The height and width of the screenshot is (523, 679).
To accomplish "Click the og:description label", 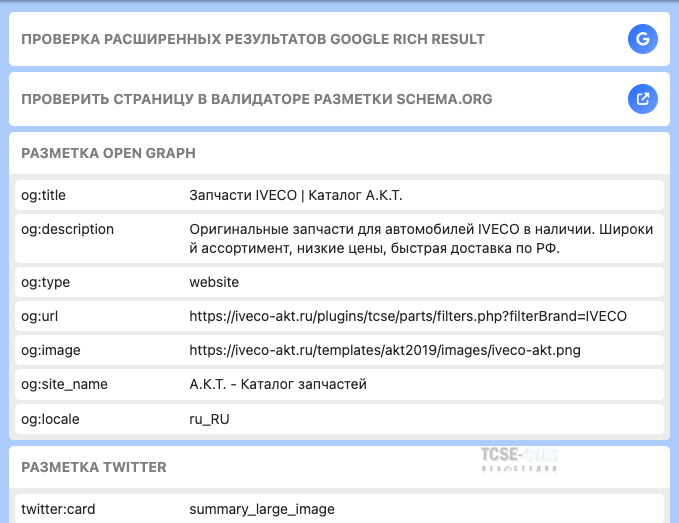I will click(68, 229).
